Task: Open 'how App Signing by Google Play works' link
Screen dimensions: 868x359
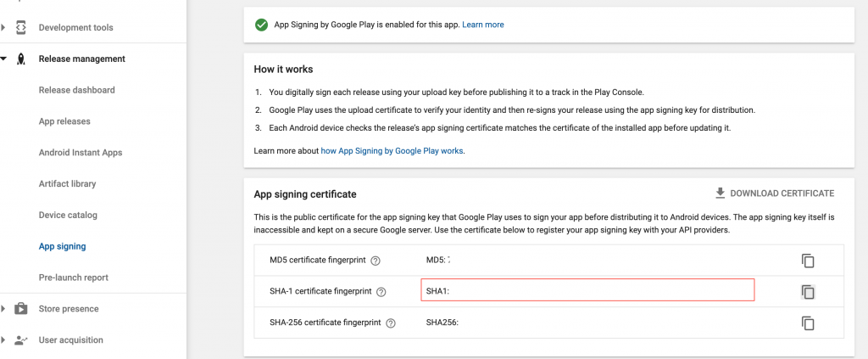Action: pyautogui.click(x=392, y=151)
